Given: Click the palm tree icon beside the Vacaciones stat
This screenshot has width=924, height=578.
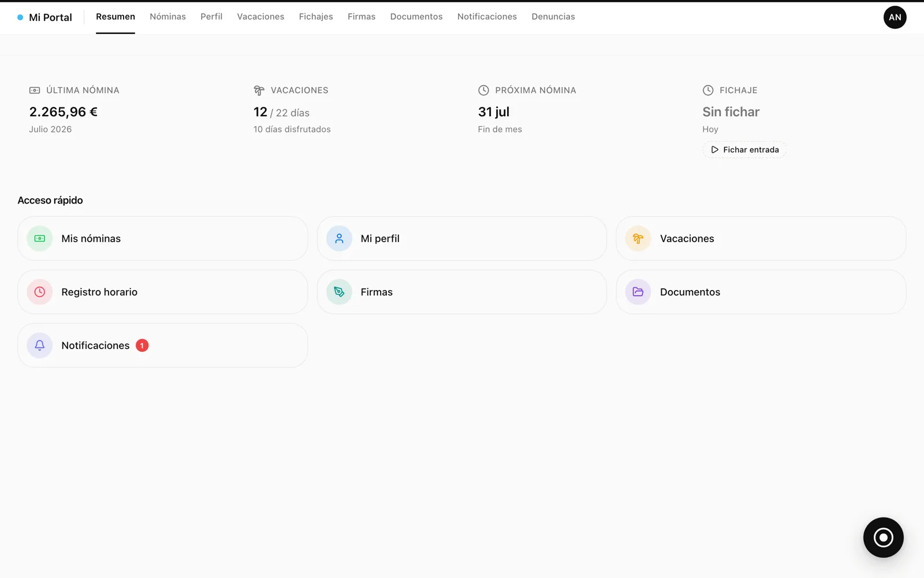Looking at the screenshot, I should (259, 90).
